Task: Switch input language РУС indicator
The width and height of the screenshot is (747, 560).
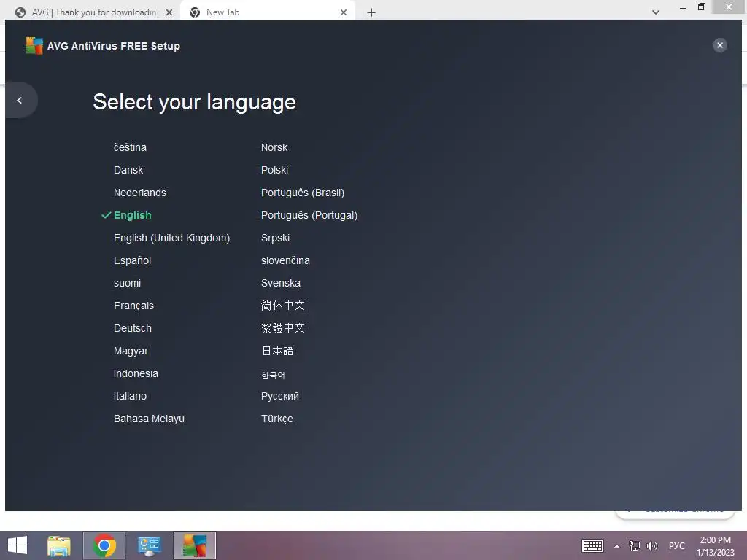Action: [676, 545]
